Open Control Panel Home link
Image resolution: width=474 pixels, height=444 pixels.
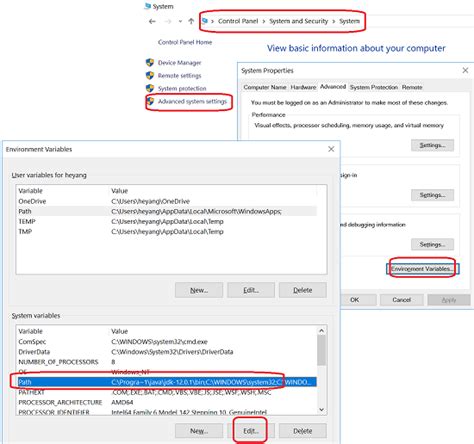click(185, 42)
